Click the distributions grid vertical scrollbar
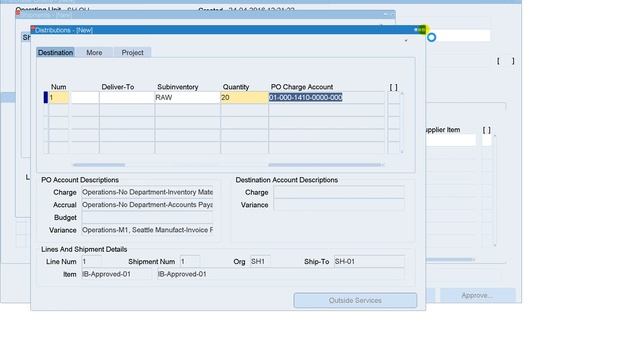Screen dimensions: 640x360 click(x=402, y=122)
